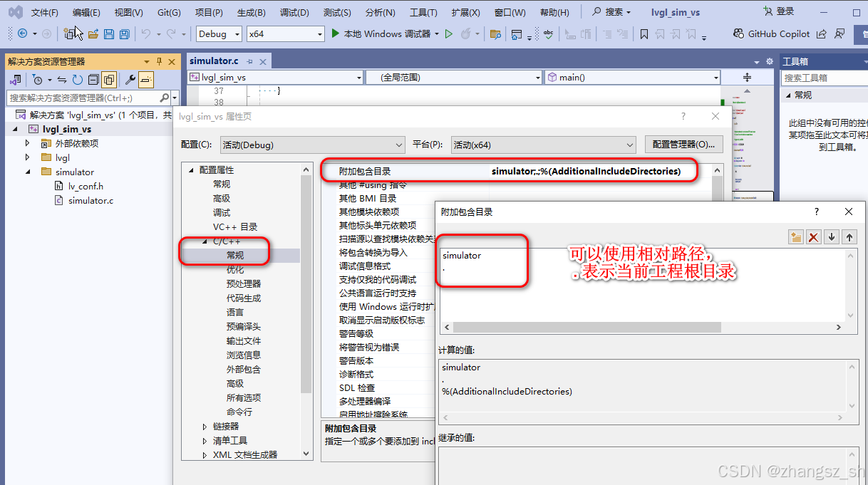The width and height of the screenshot is (868, 485).
Task: Switch to the simulator.c editor tab
Action: 214,61
